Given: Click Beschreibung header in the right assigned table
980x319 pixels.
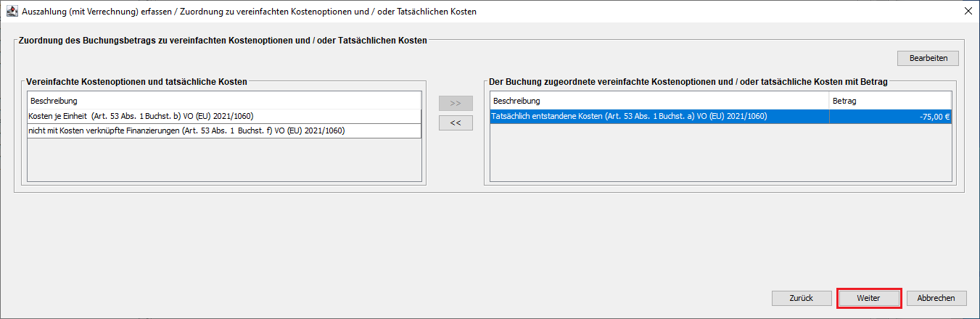Looking at the screenshot, I should click(x=659, y=101).
